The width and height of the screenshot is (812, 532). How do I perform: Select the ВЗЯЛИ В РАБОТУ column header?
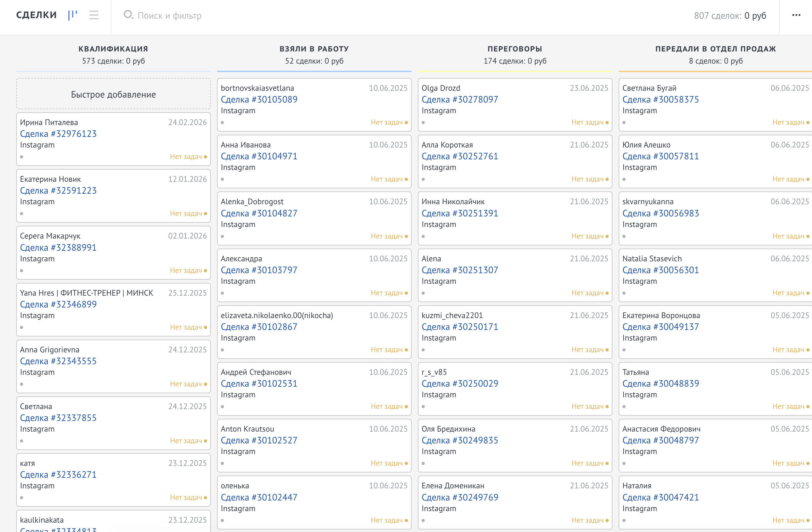click(314, 49)
